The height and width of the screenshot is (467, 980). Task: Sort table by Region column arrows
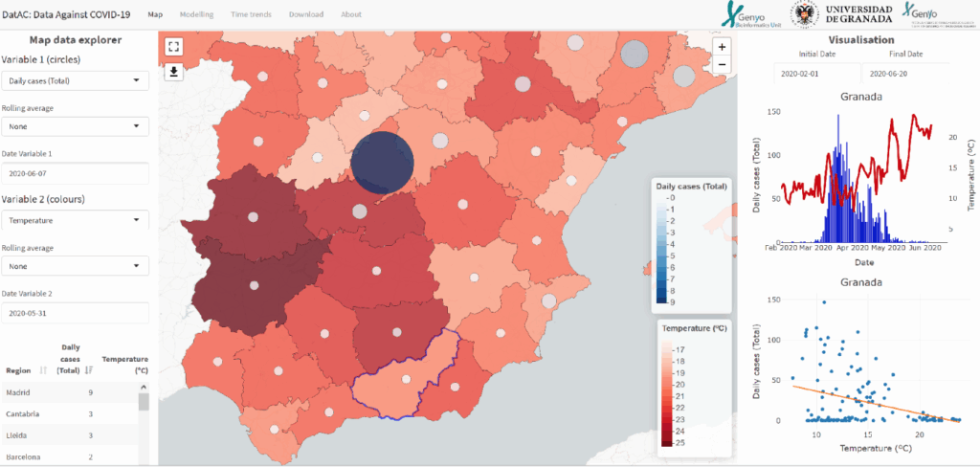[x=44, y=369]
